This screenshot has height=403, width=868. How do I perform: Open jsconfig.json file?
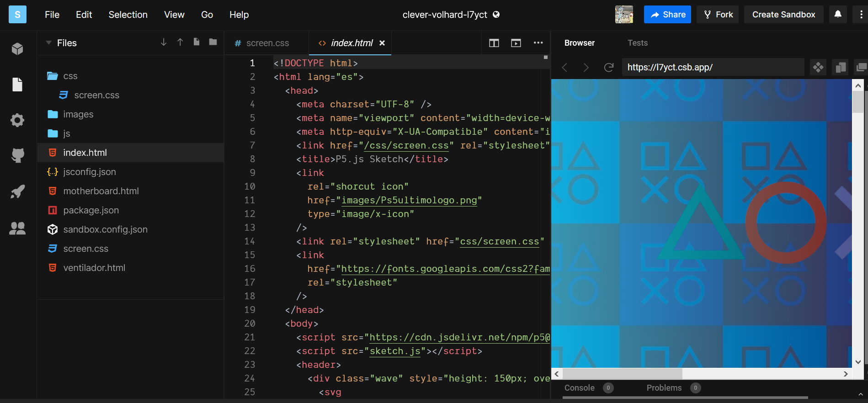90,172
